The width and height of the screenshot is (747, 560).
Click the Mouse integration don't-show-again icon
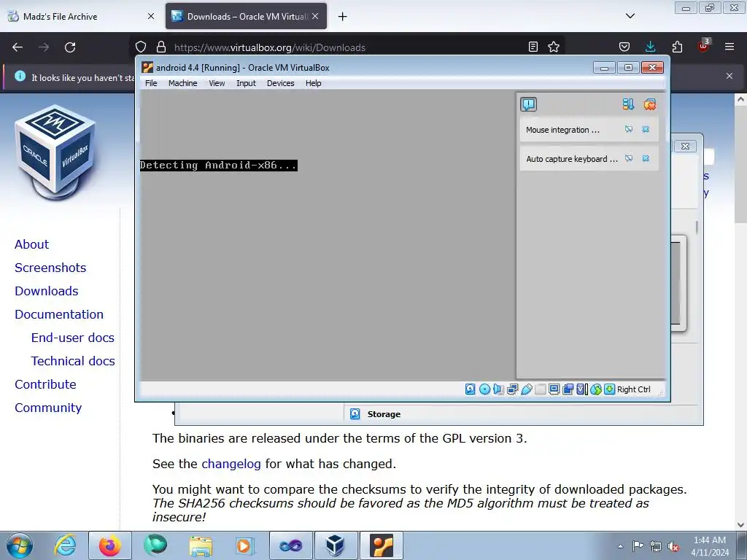[629, 129]
